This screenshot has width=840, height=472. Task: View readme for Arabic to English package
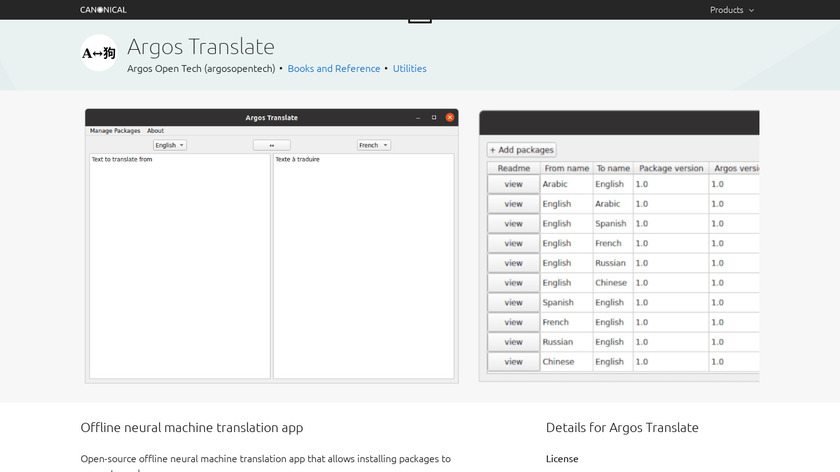coord(513,184)
